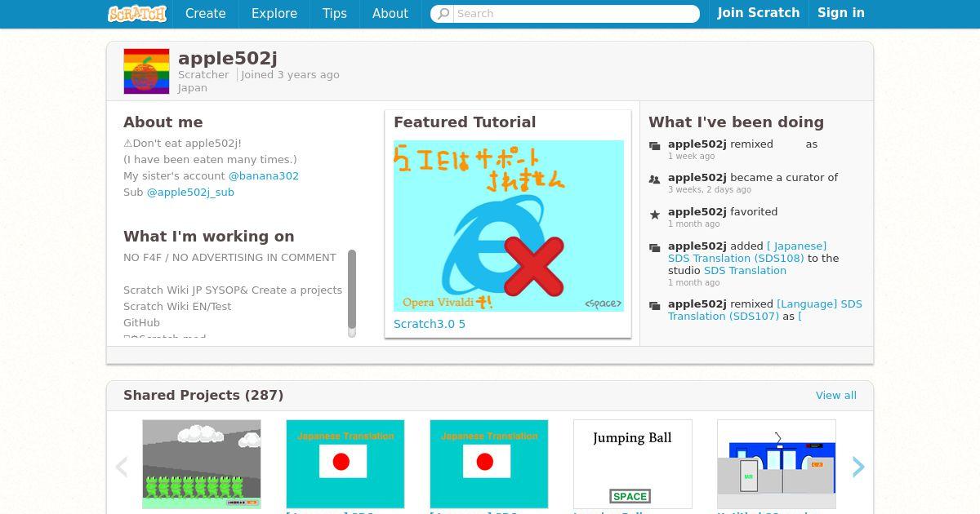The image size is (980, 514).
Task: Click apple502j name in remixed activity
Action: coord(697,144)
